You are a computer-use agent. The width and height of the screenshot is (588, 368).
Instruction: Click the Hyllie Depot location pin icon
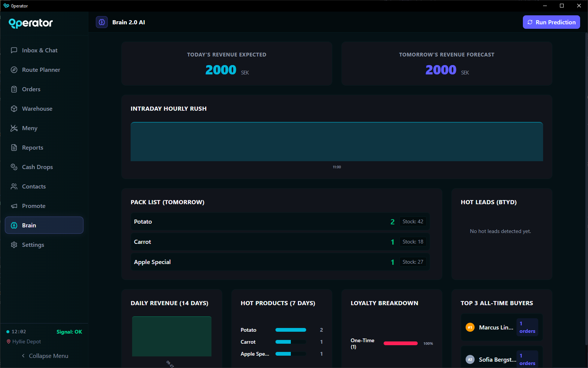[9, 341]
